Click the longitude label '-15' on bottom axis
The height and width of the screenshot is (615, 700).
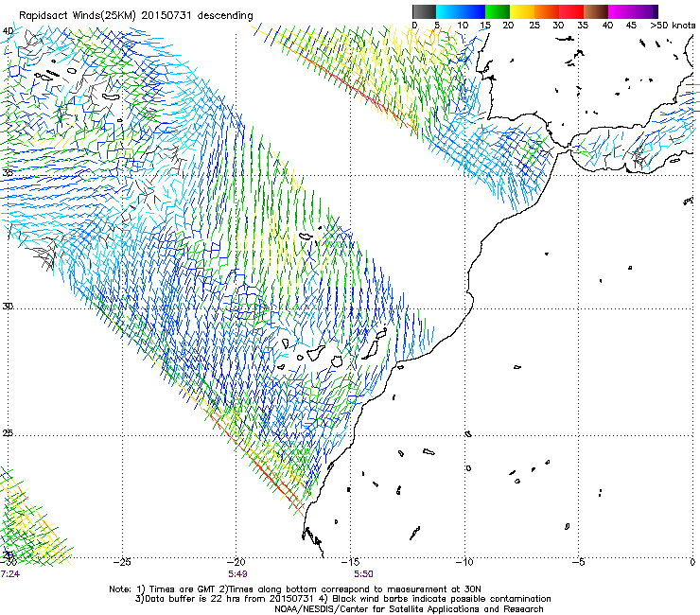(x=350, y=562)
